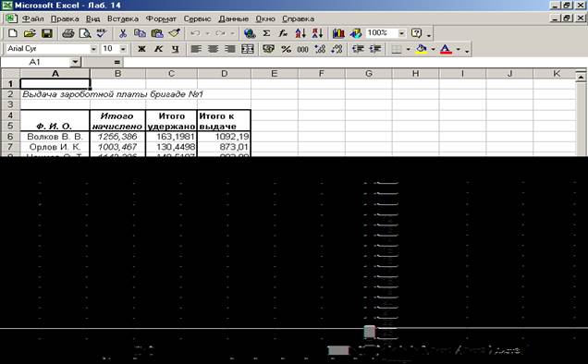Open the fill color dropdown arrow

point(433,49)
